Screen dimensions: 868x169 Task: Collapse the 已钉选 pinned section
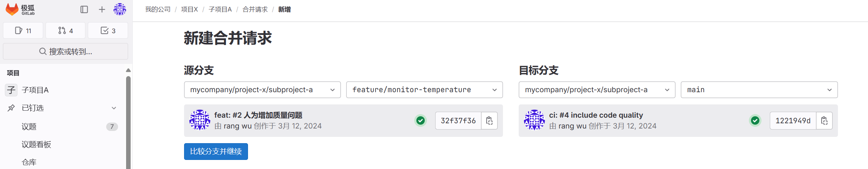point(114,108)
